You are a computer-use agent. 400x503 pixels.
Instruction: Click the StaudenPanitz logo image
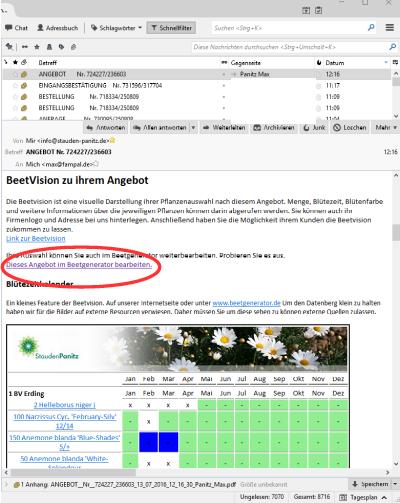[49, 349]
